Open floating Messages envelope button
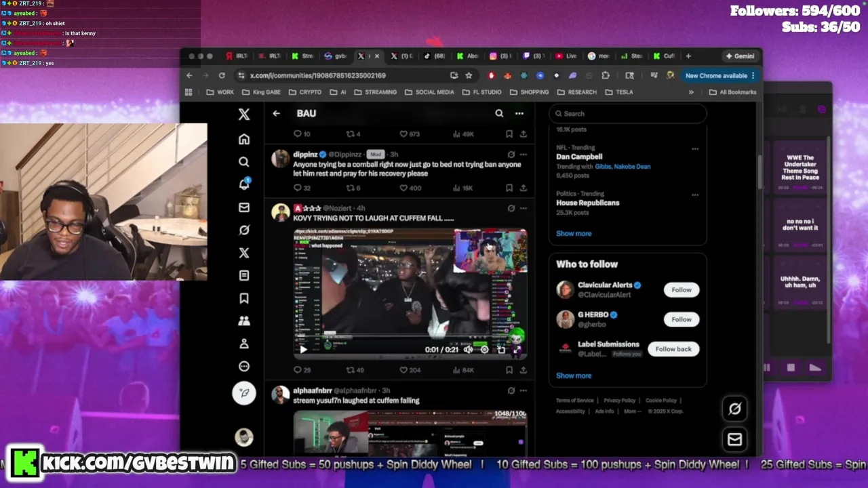The height and width of the screenshot is (488, 868). tap(734, 440)
